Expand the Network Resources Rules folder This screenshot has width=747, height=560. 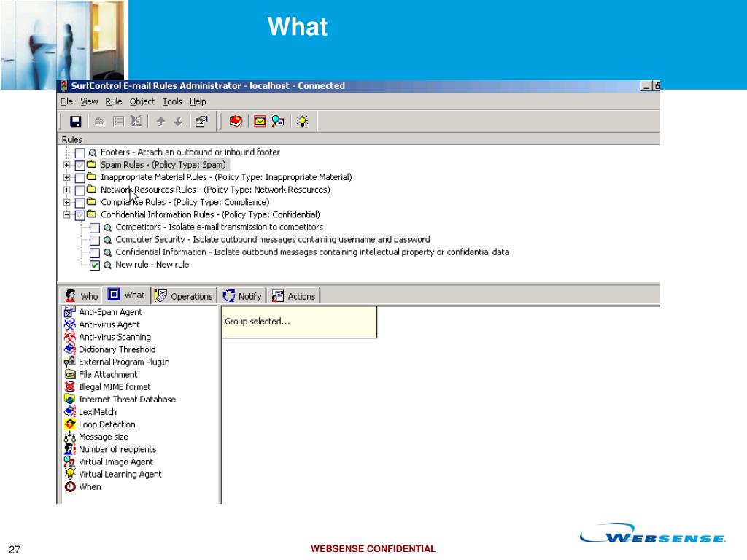pos(66,190)
